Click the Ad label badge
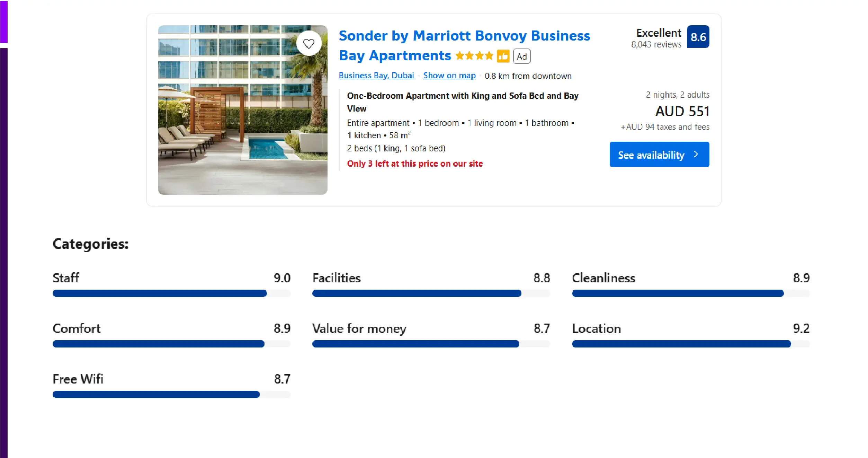 (x=521, y=56)
